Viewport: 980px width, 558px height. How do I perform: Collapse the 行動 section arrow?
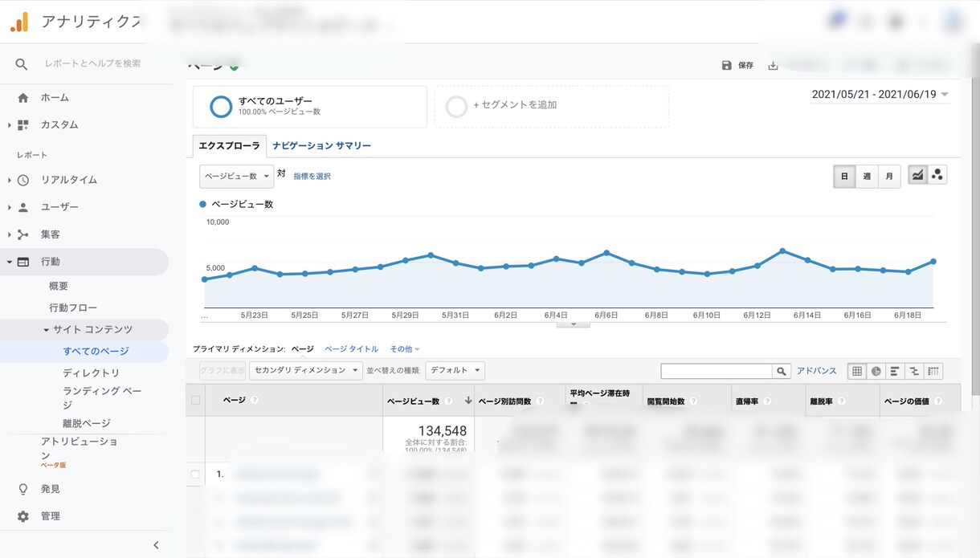click(9, 262)
